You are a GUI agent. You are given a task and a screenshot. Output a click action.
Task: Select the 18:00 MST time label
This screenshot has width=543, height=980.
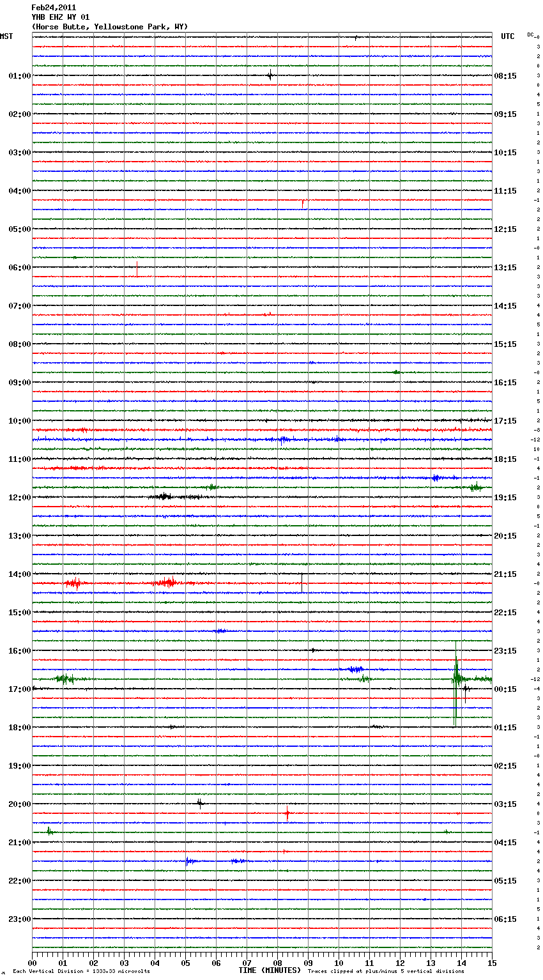tap(20, 728)
